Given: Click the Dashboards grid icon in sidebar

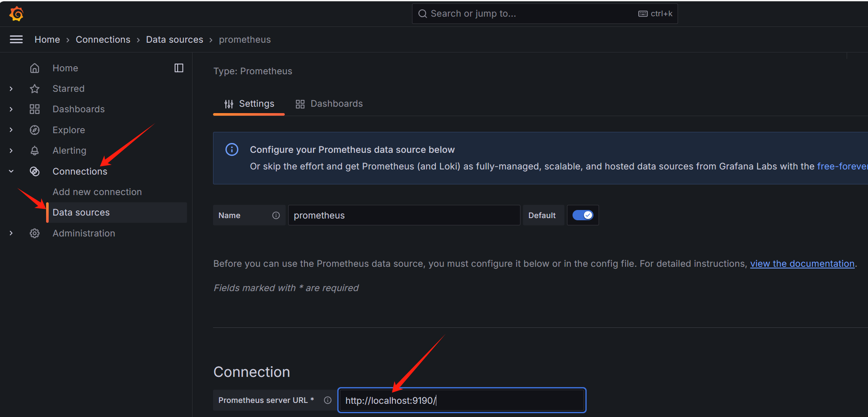Looking at the screenshot, I should click(x=35, y=109).
